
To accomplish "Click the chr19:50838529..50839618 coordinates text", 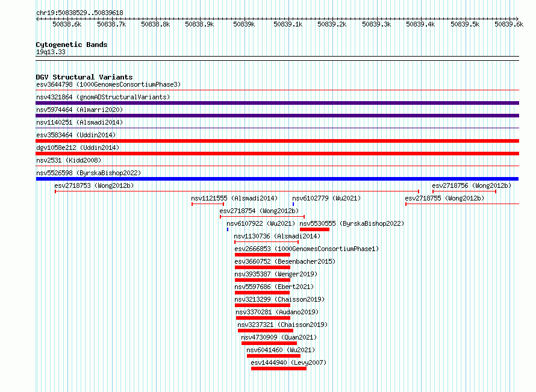I will (79, 13).
